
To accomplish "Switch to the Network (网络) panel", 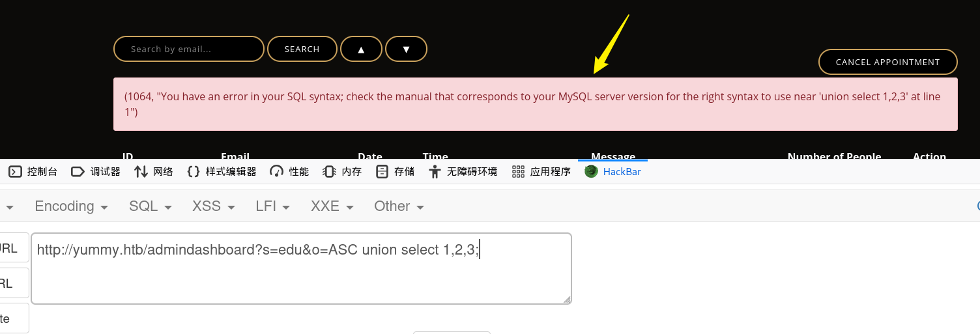I will coord(154,172).
